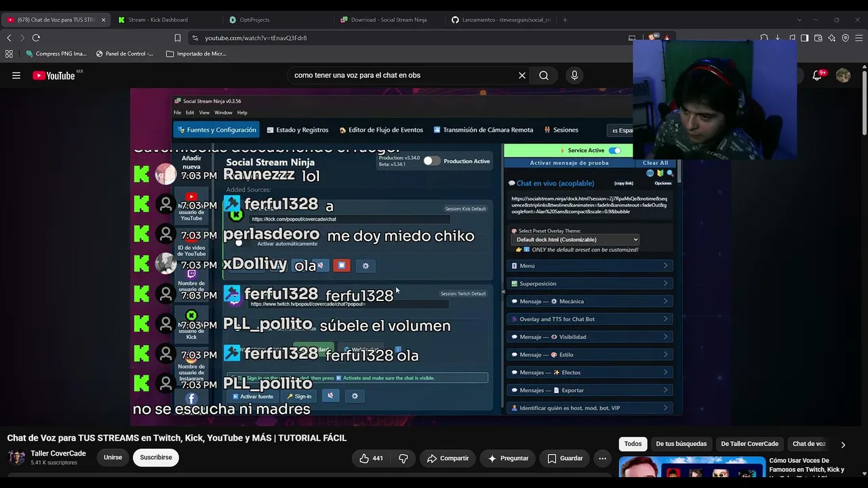Start voice search with the microphone
Screen dimensions: 868x488
point(574,75)
